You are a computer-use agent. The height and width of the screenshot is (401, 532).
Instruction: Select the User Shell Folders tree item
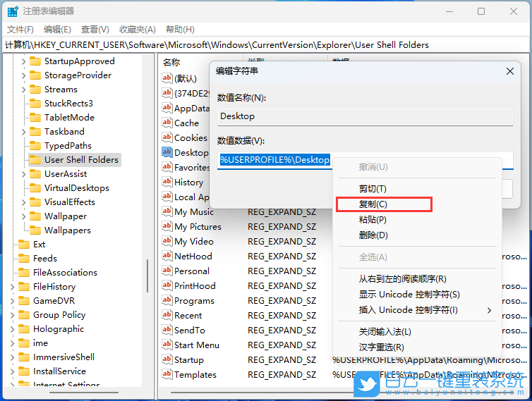point(81,160)
